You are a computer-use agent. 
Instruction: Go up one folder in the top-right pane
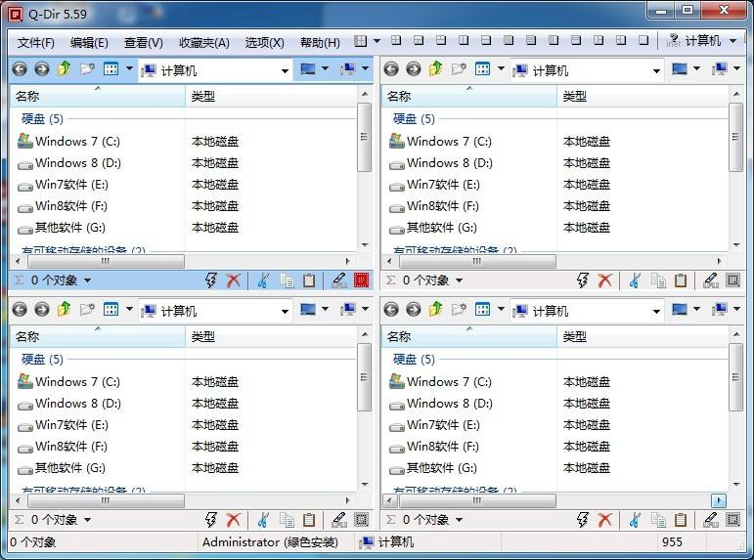pyautogui.click(x=435, y=69)
